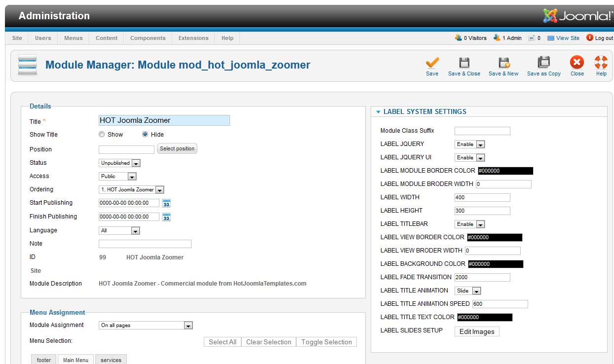The image size is (614, 364).
Task: Open LABEL JQUERY UI dropdown
Action: click(469, 157)
